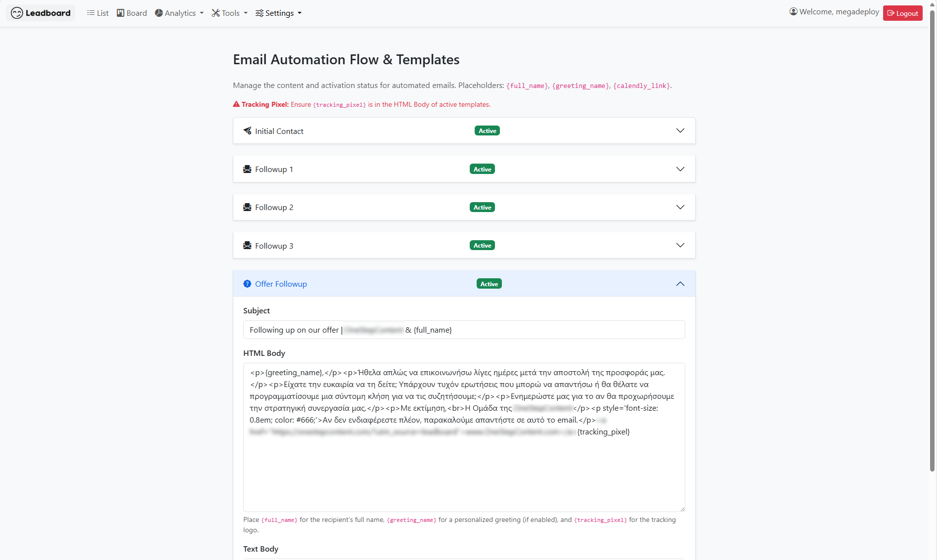The image size is (937, 560).
Task: Click the red warning triangle icon
Action: [x=236, y=104]
